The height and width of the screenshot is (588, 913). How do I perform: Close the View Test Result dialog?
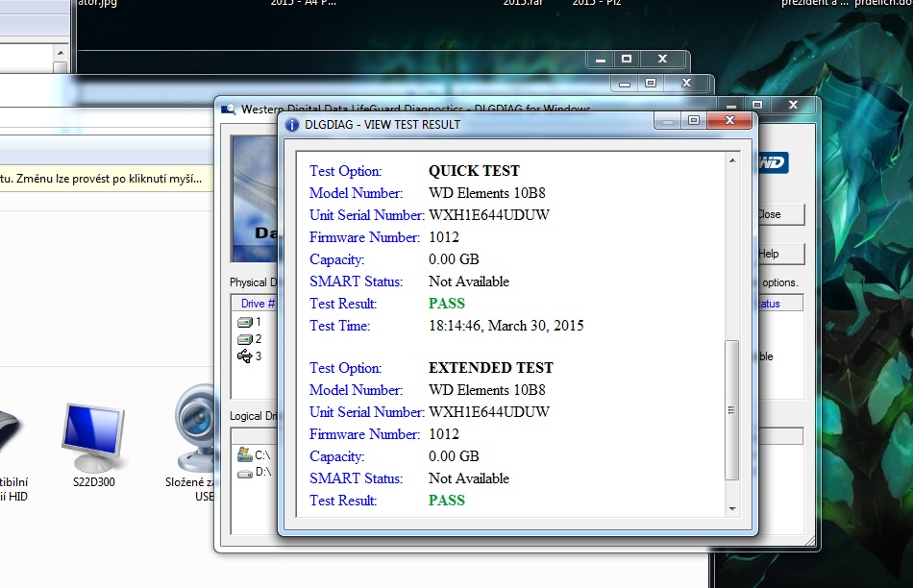[729, 120]
